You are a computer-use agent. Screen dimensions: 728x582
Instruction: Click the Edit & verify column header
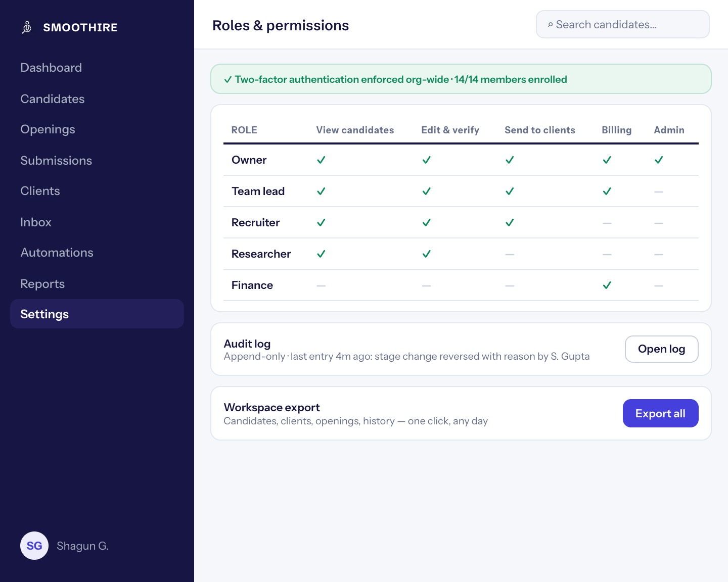click(x=450, y=130)
